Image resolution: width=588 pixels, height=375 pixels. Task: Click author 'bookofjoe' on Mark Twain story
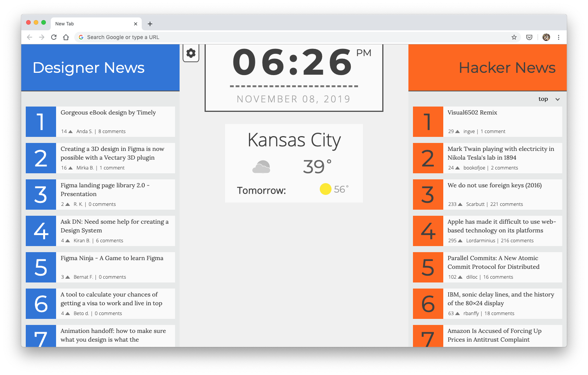[x=474, y=168]
